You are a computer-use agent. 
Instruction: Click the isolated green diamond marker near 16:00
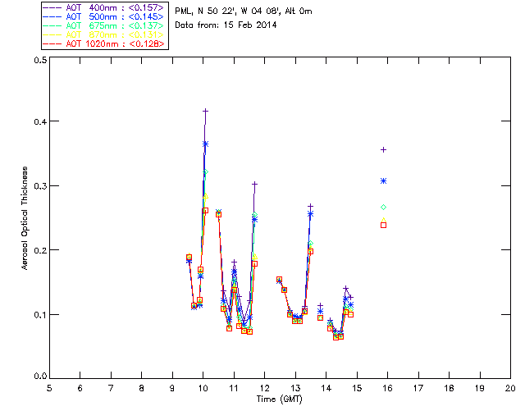click(x=383, y=207)
